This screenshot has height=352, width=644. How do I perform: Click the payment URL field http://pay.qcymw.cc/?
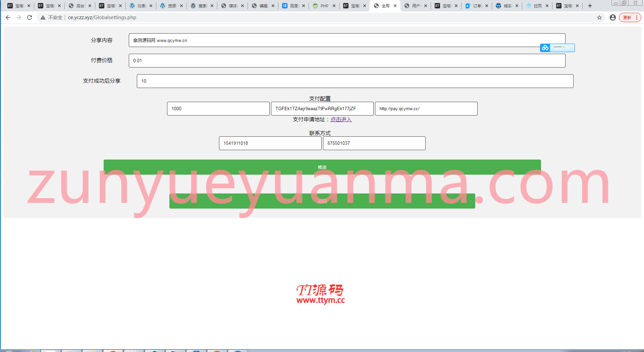(x=426, y=108)
